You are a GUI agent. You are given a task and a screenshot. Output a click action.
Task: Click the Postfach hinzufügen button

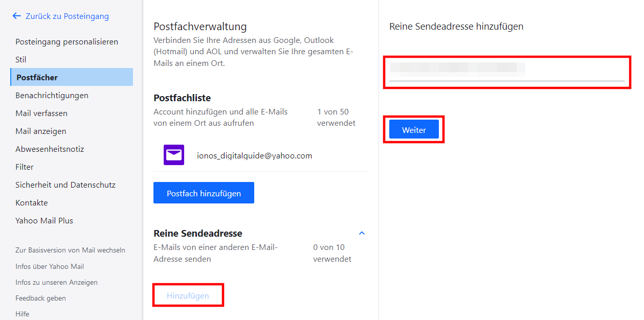pos(204,193)
